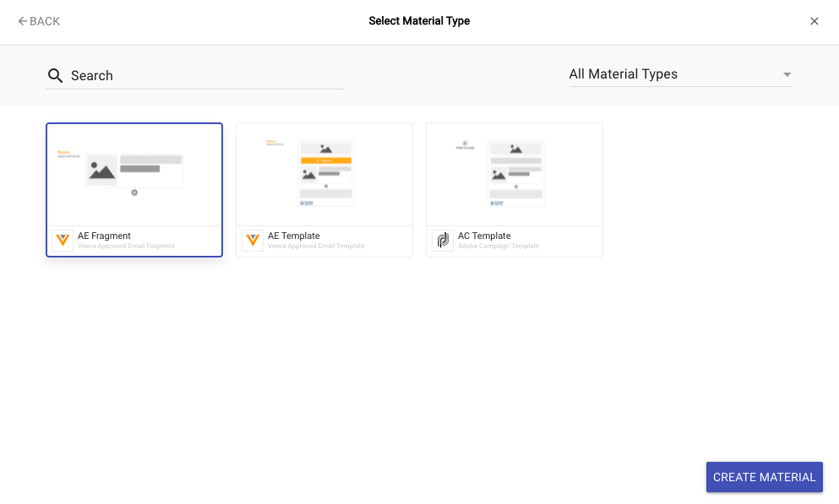Screen dimensions: 839x504
Task: Close the Select Material Type dialog
Action: (814, 21)
